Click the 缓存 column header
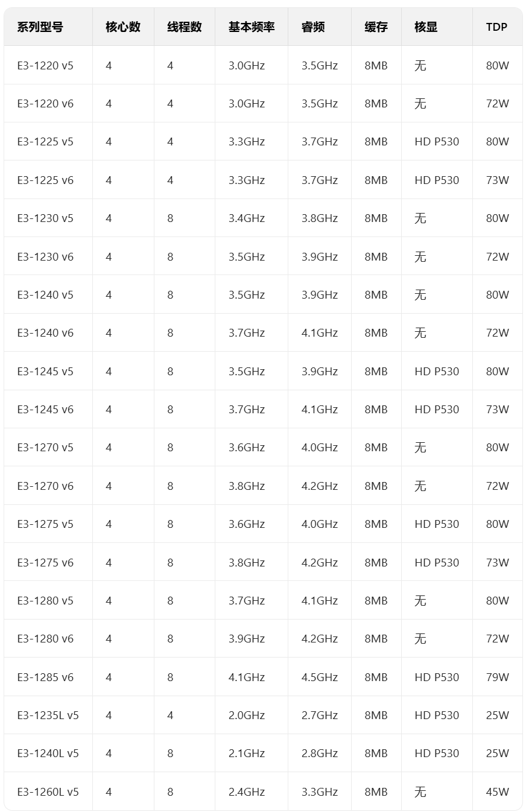Viewport: 526px width, 812px height. click(x=376, y=27)
